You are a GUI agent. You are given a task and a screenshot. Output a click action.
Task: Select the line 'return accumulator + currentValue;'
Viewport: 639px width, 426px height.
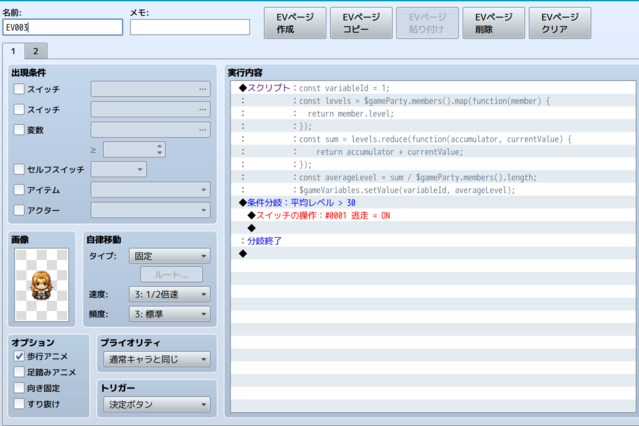pos(433,152)
